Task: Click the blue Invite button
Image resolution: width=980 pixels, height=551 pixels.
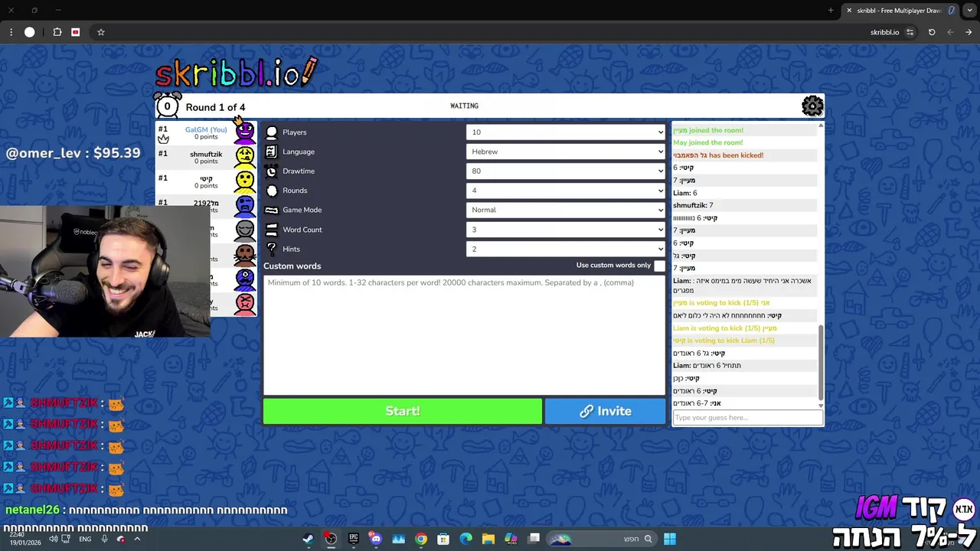Action: (x=606, y=411)
